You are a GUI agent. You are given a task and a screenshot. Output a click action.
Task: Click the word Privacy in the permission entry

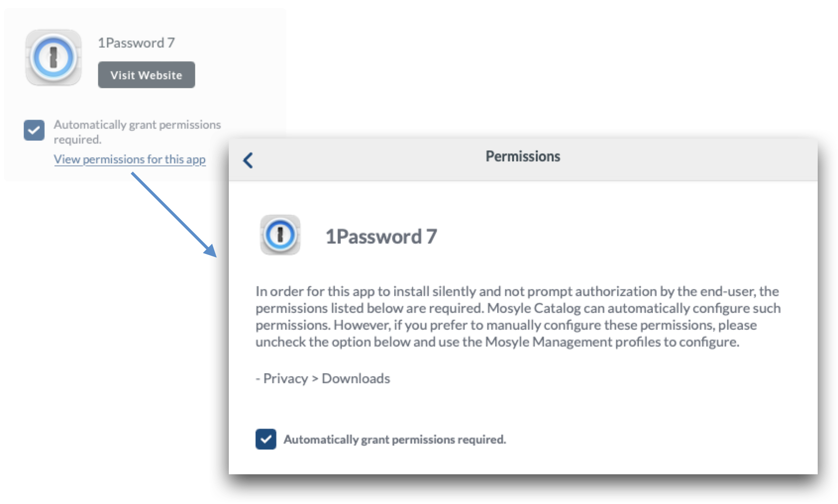(285, 379)
